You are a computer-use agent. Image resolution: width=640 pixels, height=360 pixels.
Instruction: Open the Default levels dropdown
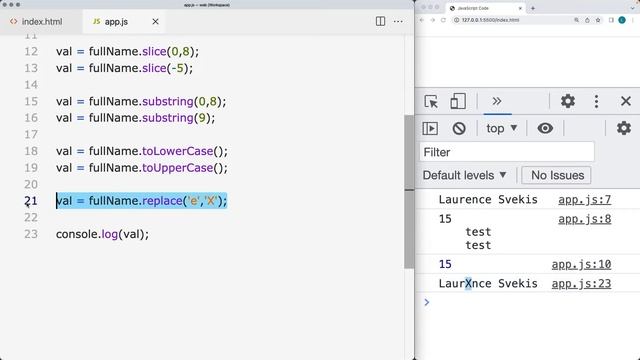(x=464, y=176)
